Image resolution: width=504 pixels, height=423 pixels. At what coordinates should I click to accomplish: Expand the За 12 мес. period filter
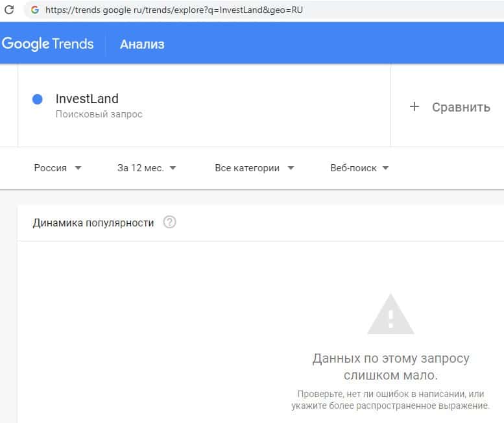(147, 168)
